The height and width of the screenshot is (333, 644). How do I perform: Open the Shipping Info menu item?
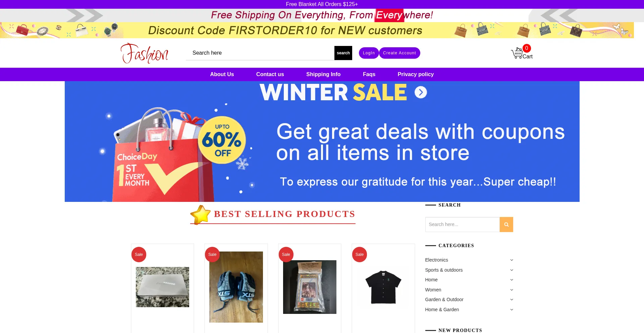pyautogui.click(x=323, y=74)
